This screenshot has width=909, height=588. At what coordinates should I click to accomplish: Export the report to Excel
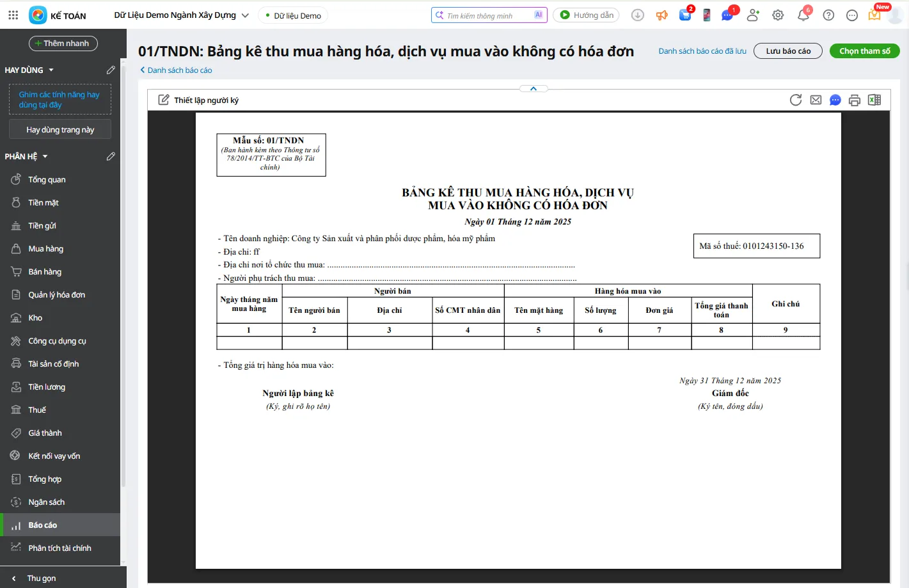[x=874, y=100]
